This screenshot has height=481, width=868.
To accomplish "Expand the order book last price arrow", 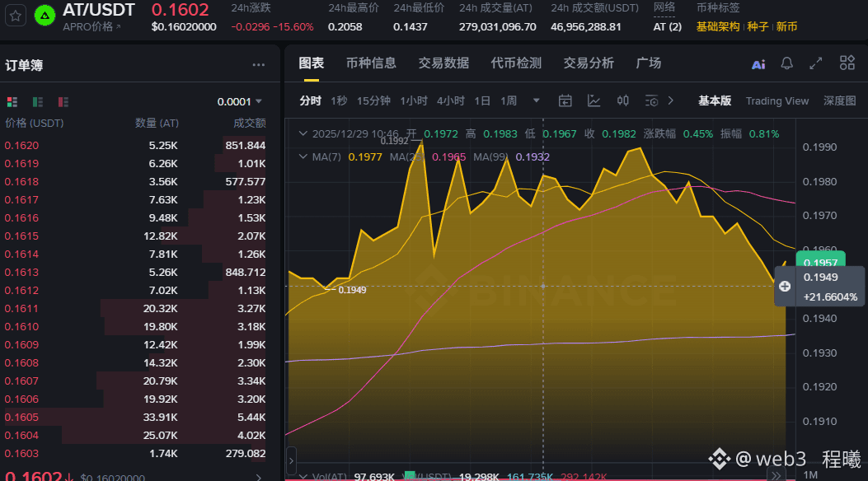I will tap(259, 477).
